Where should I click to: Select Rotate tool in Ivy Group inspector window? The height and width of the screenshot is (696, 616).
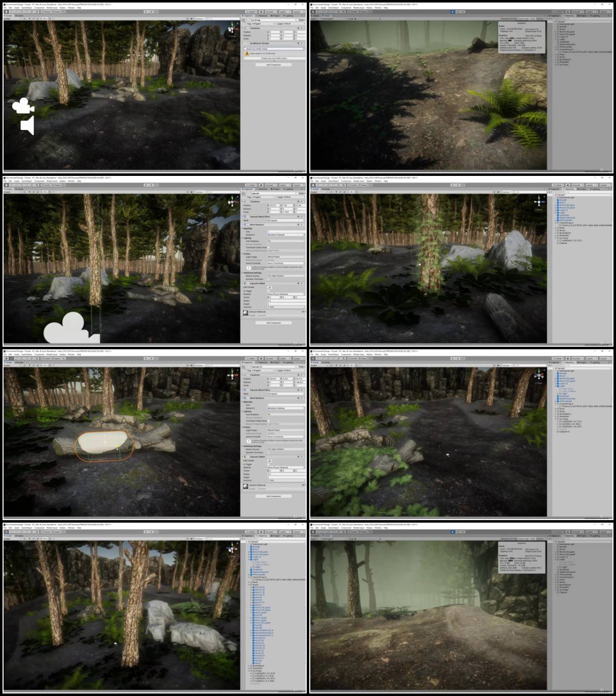(x=17, y=12)
